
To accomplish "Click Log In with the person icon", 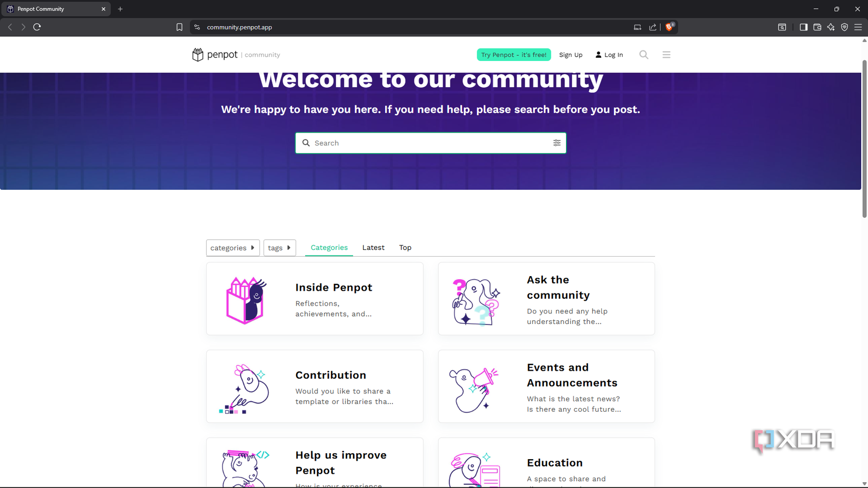I will (609, 54).
